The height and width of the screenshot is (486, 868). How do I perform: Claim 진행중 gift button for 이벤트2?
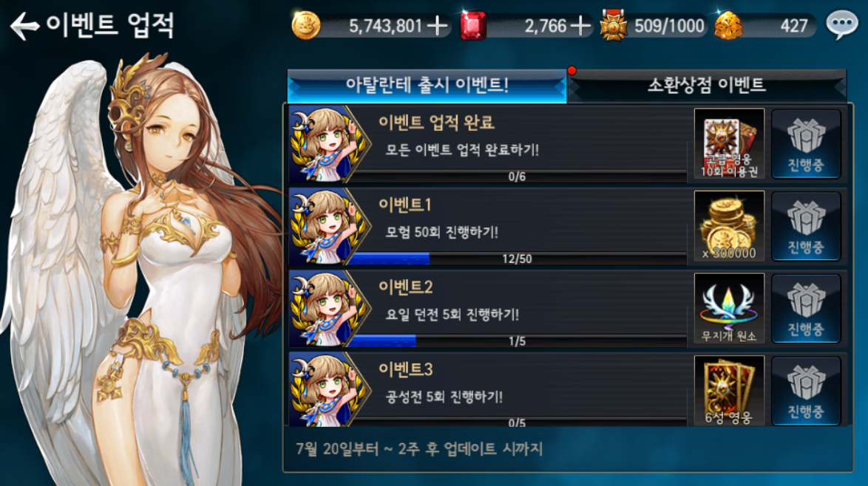click(806, 309)
